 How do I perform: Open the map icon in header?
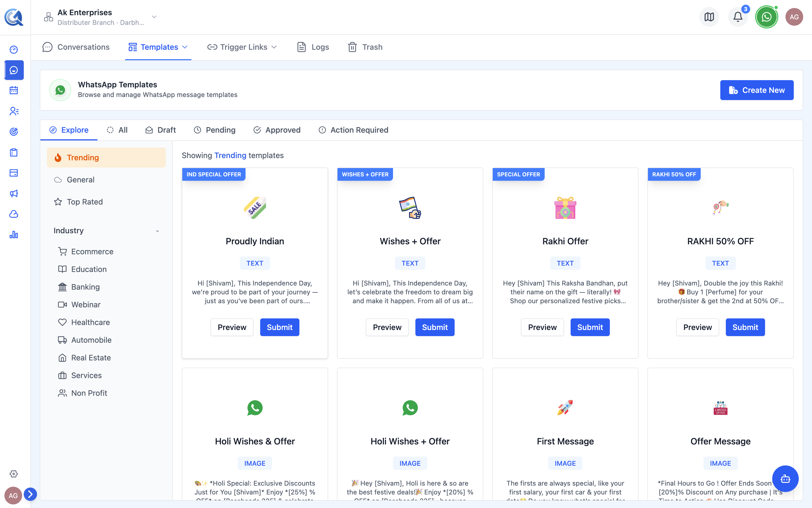tap(709, 17)
